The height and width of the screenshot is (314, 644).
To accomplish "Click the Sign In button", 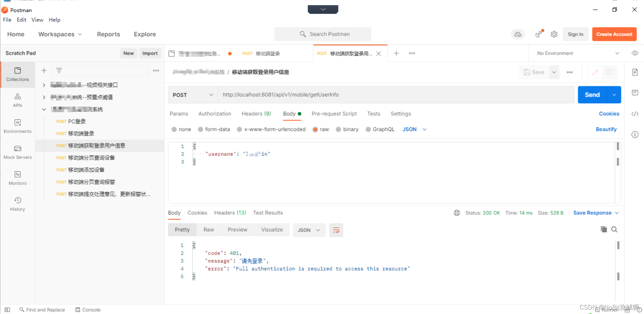I will [x=576, y=34].
